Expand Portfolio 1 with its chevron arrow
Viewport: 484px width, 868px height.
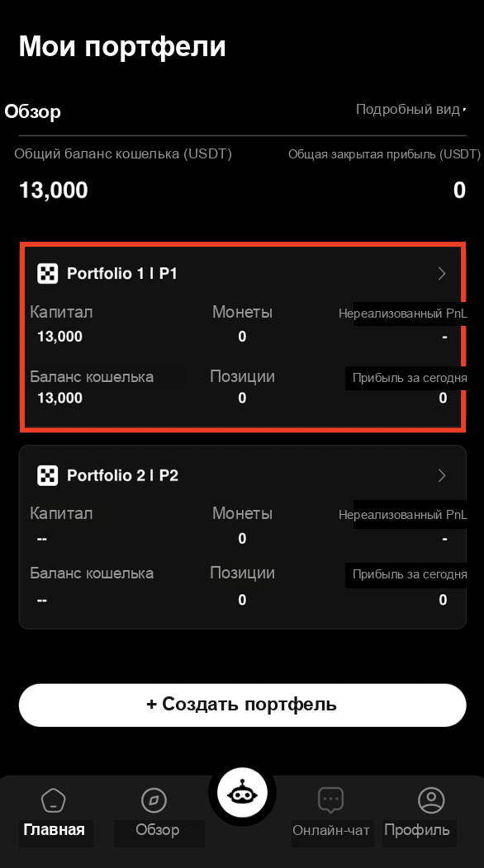(x=442, y=273)
